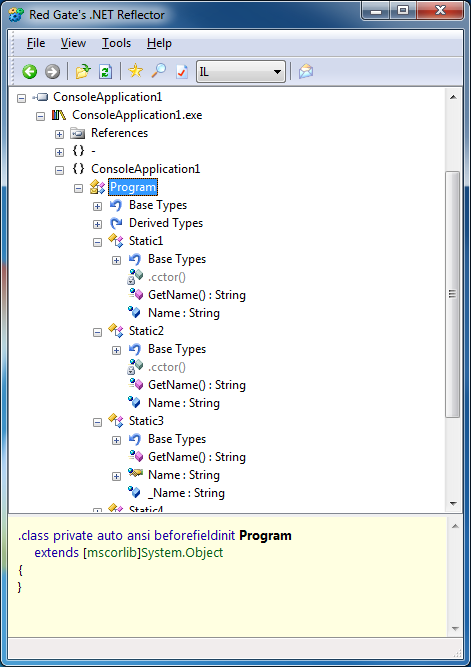This screenshot has width=471, height=667.
Task: Click the ConsoleApplication1 root node icon
Action: [41, 97]
